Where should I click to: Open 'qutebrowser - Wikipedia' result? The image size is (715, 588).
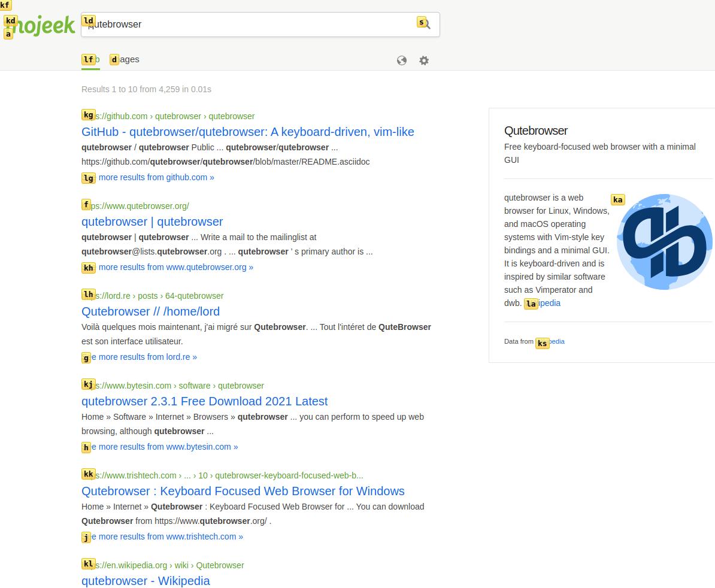tap(146, 581)
